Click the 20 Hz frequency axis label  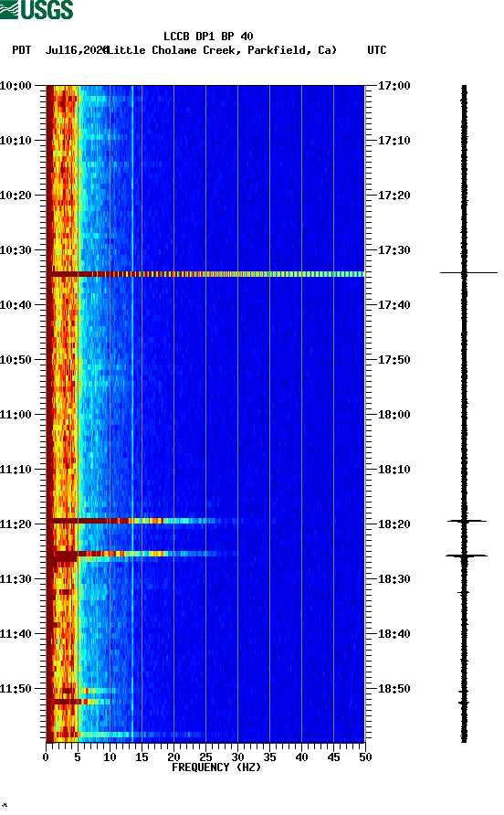click(173, 757)
